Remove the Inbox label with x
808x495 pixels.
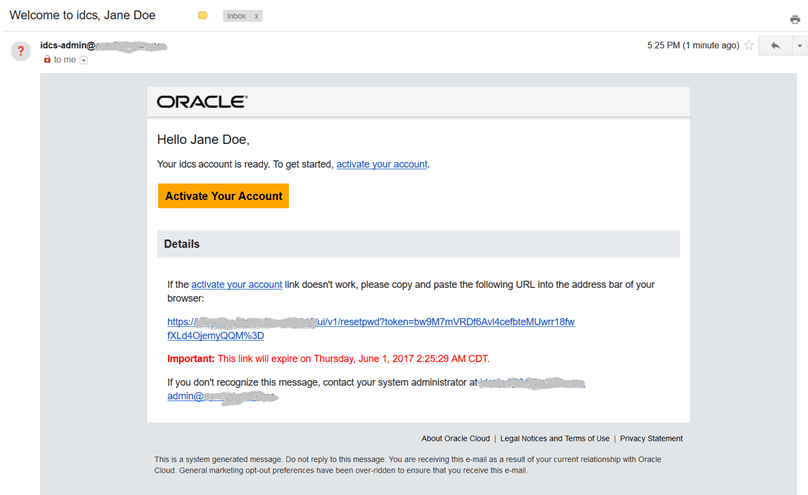[x=257, y=17]
